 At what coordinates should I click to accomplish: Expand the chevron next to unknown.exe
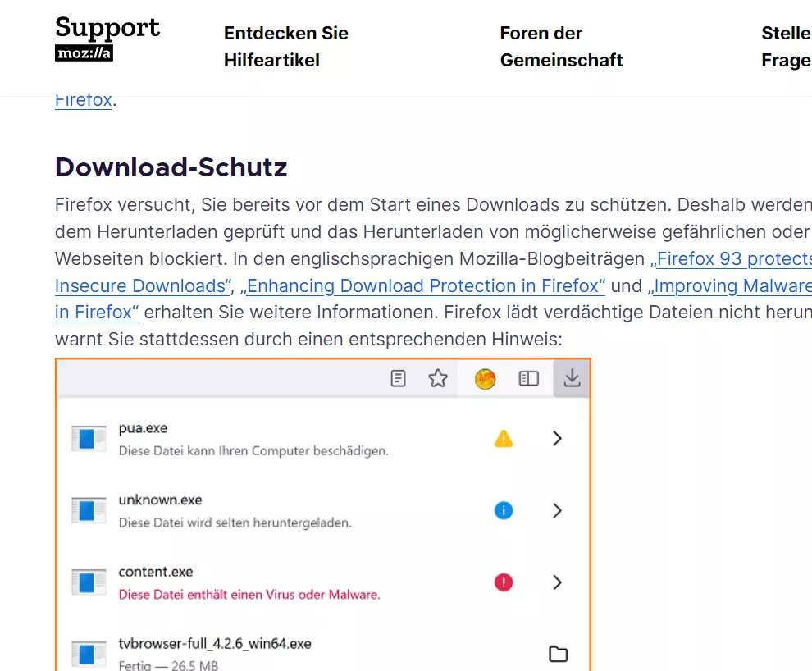[x=557, y=510]
